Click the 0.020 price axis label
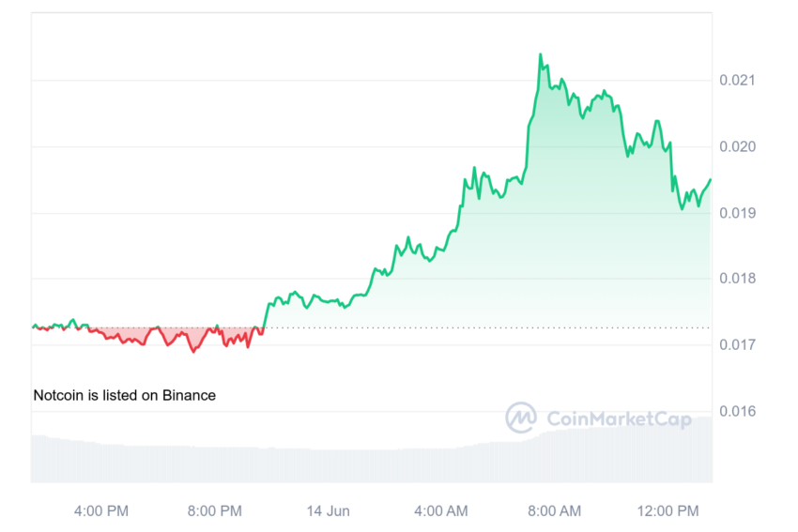The image size is (798, 532). coord(737,146)
